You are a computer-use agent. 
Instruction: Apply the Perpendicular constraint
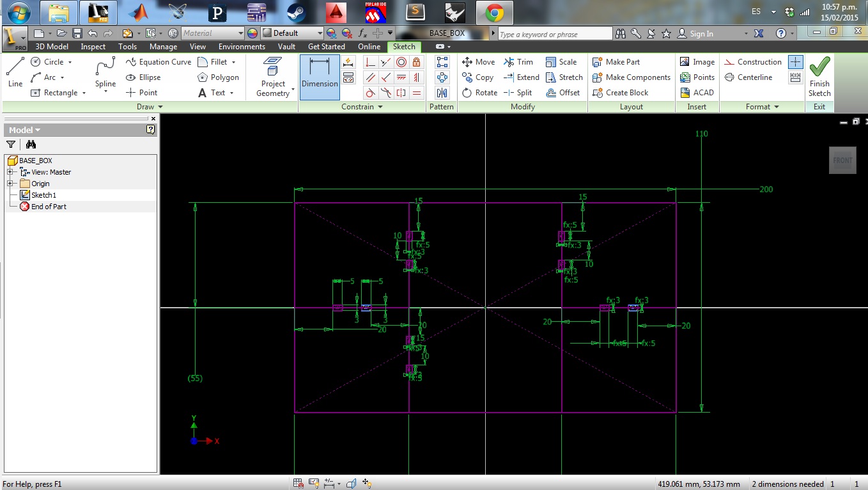385,77
